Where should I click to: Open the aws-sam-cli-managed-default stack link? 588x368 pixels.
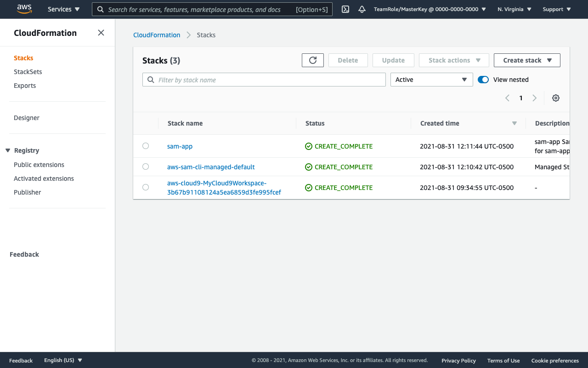tap(211, 167)
